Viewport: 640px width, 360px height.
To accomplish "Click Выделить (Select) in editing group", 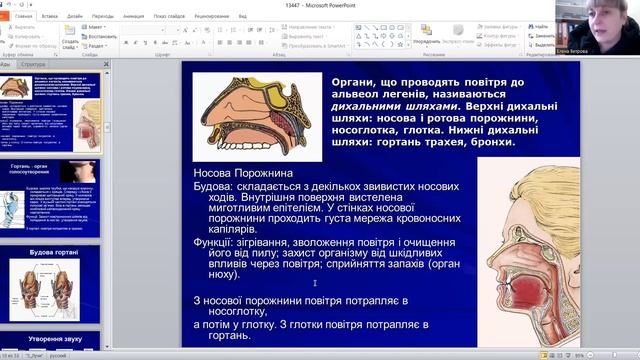I will click(542, 45).
